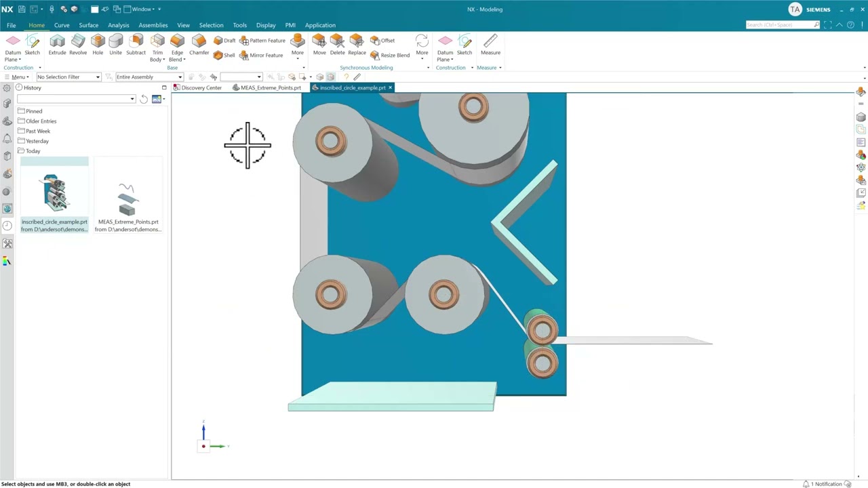Refresh the History palette

point(144,99)
